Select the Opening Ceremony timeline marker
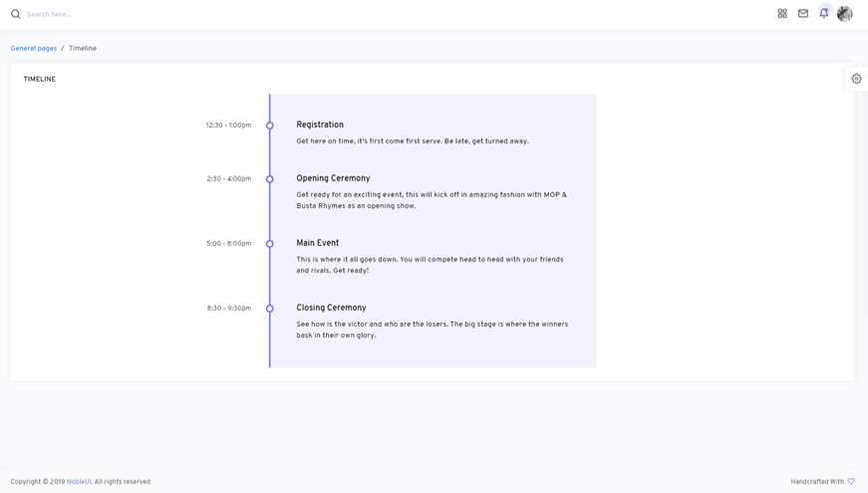Viewport: 868px width, 493px height. pyautogui.click(x=270, y=179)
